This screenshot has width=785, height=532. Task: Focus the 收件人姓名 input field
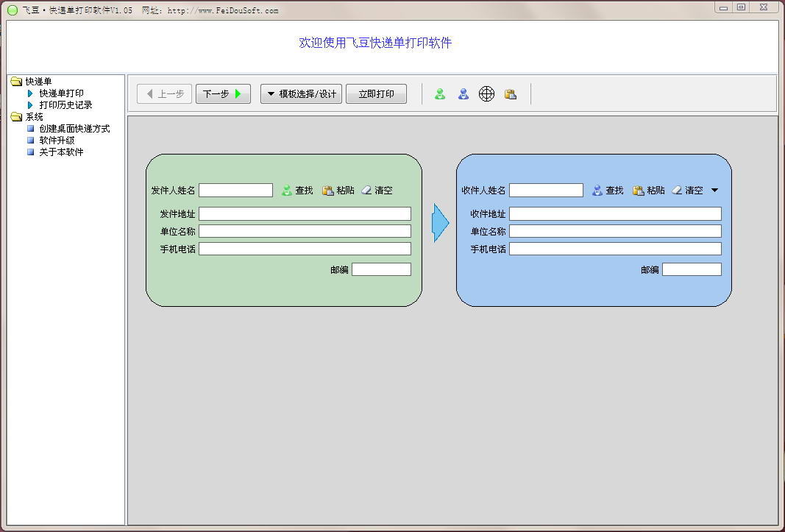(546, 191)
